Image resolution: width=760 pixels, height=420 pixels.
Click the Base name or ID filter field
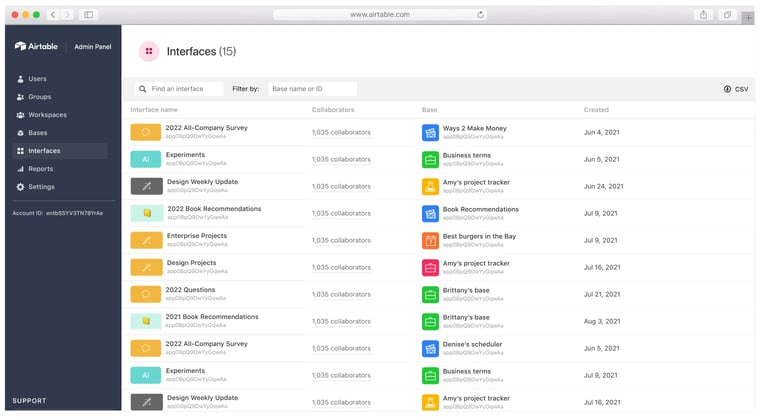click(312, 89)
